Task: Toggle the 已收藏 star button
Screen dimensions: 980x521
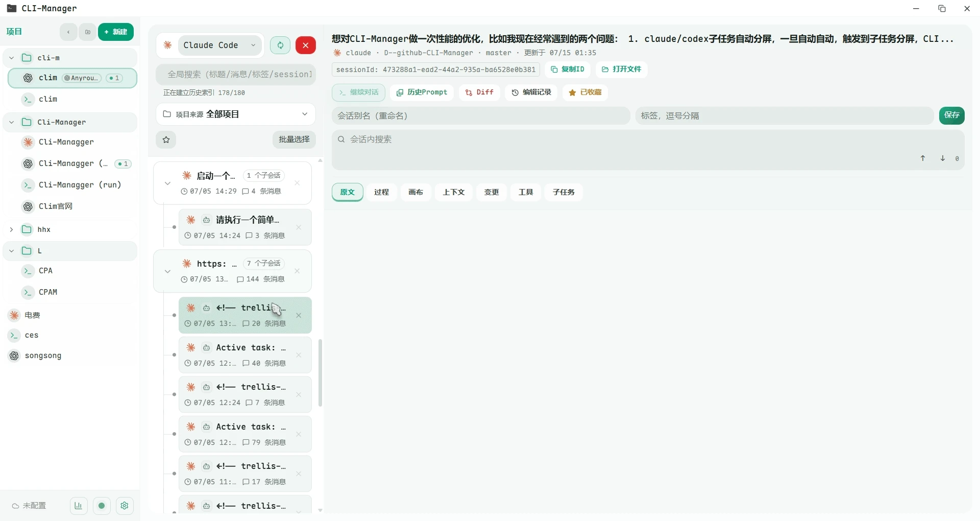Action: 585,92
